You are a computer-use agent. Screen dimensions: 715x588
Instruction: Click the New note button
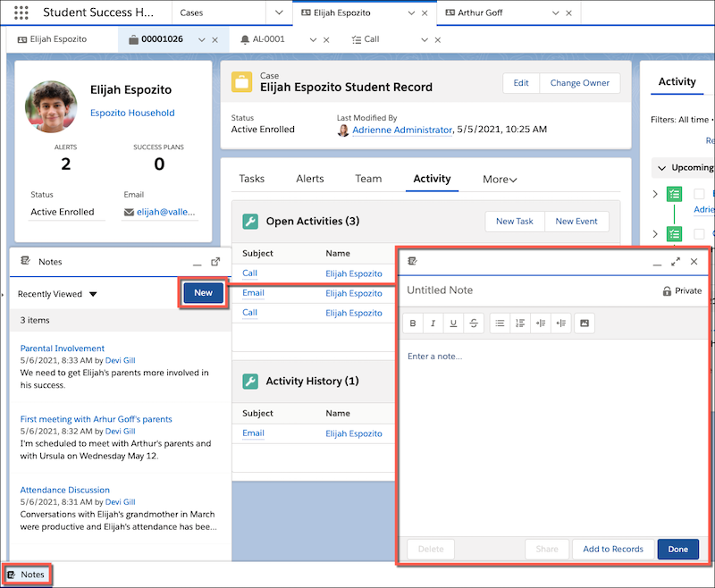tap(204, 293)
